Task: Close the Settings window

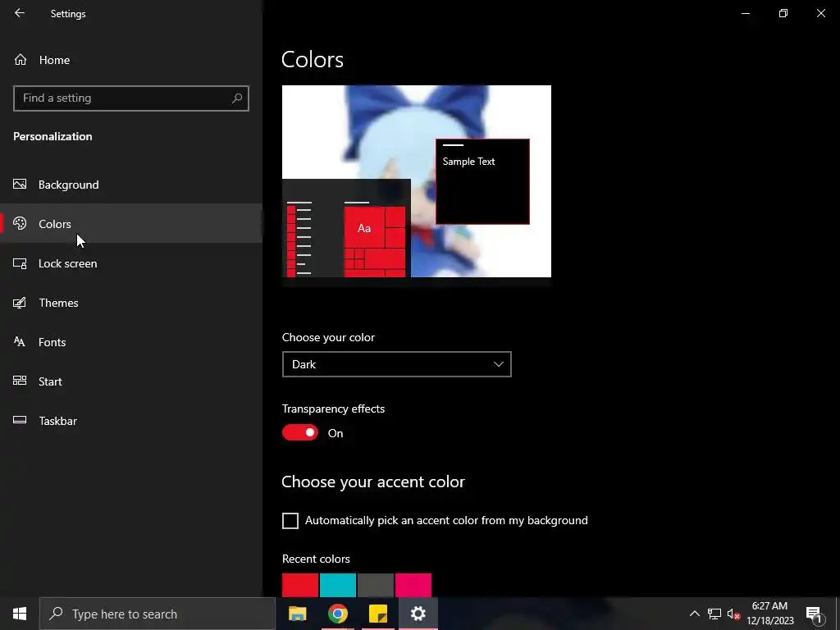Action: pos(820,13)
